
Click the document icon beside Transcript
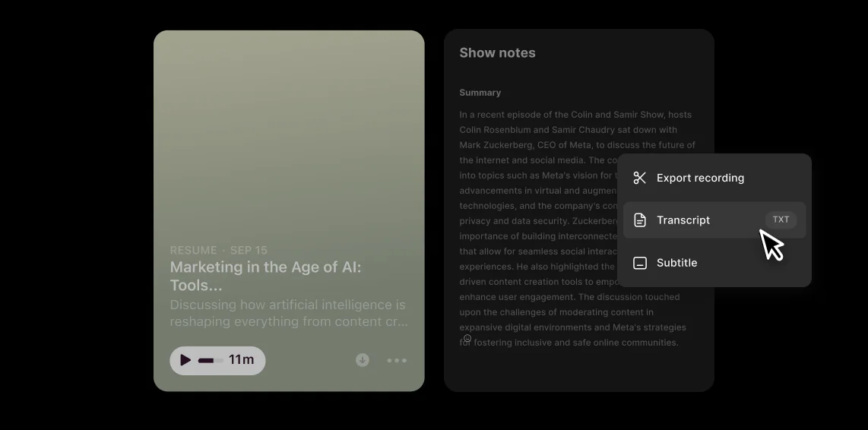639,220
